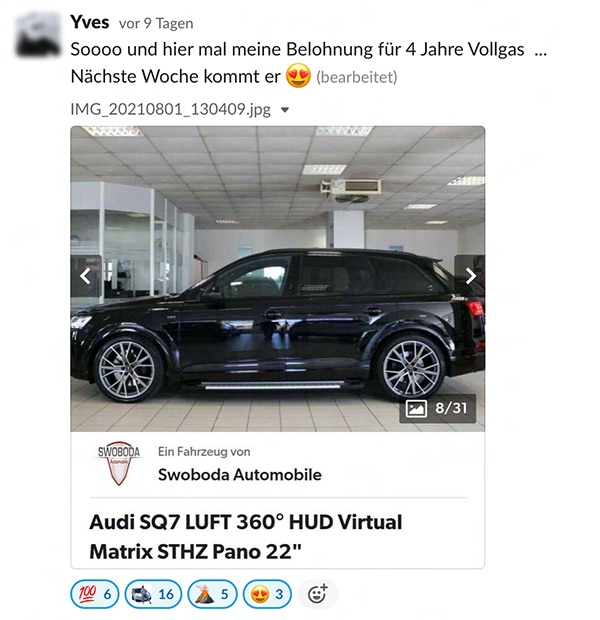
Task: Click the Swoboda Automobile logo
Action: pyautogui.click(x=119, y=463)
